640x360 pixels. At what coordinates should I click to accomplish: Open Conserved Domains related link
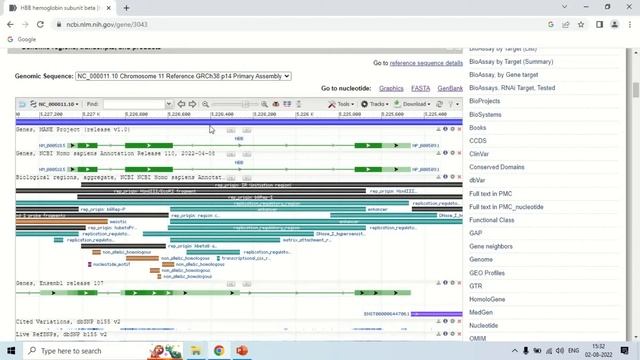coord(497,167)
